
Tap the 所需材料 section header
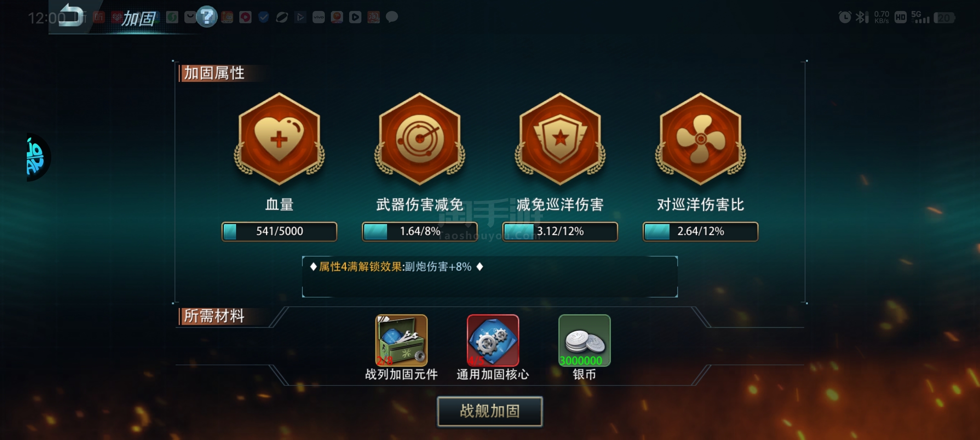pos(214,316)
